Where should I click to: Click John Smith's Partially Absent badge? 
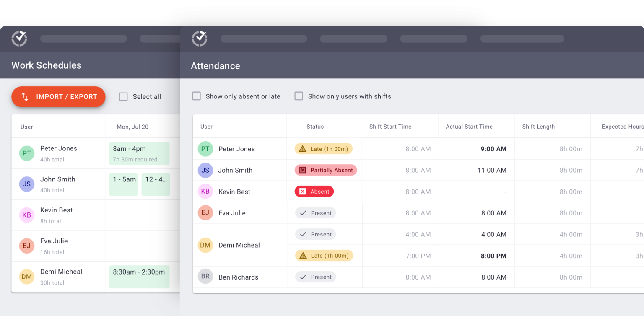tap(326, 170)
